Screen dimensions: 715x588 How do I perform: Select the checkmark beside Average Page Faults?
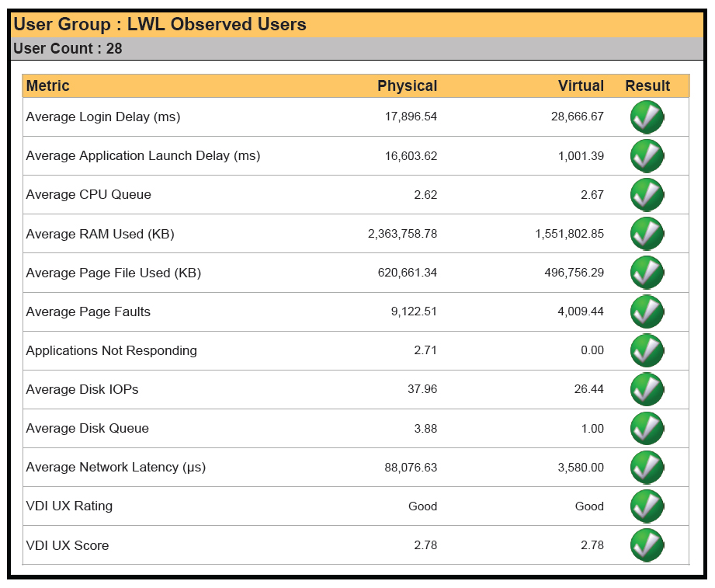click(647, 311)
